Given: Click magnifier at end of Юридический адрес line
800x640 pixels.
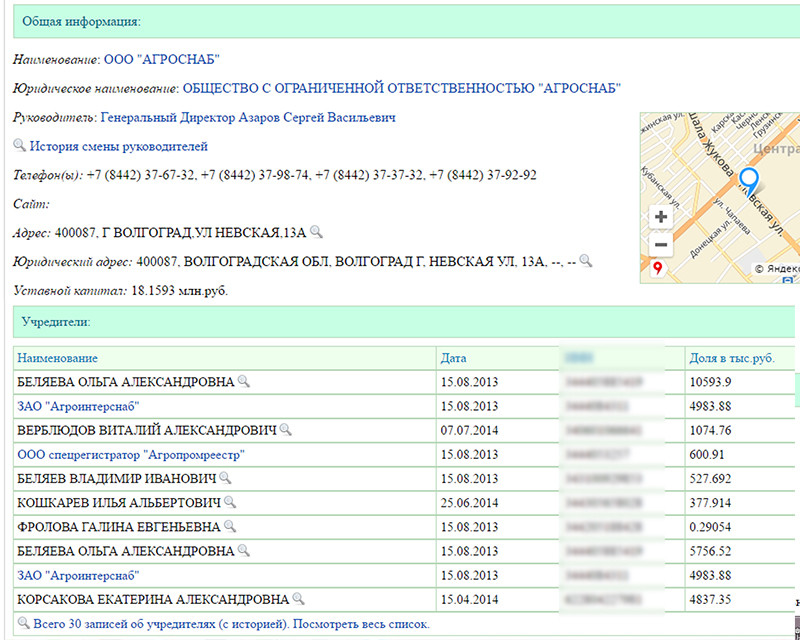Looking at the screenshot, I should point(586,261).
